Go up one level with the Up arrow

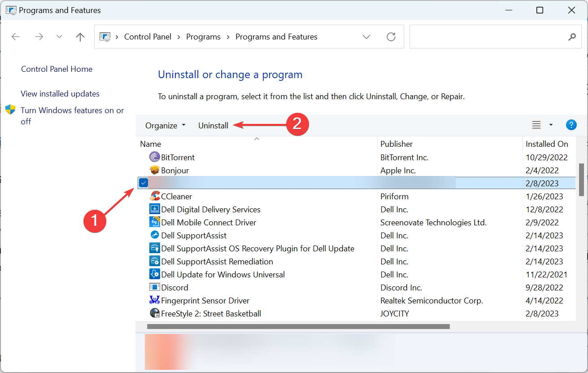80,37
